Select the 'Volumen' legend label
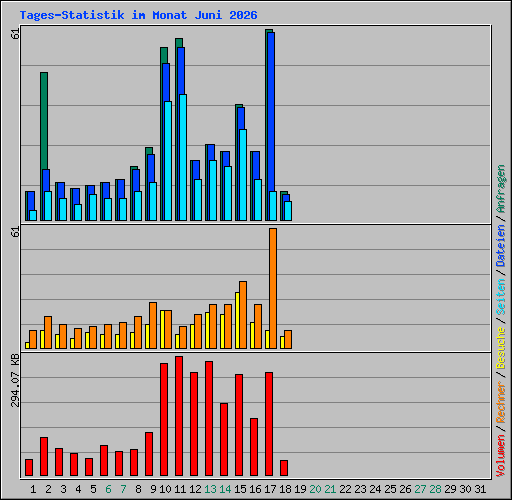Viewport: 512px width, 500px height. 501,455
